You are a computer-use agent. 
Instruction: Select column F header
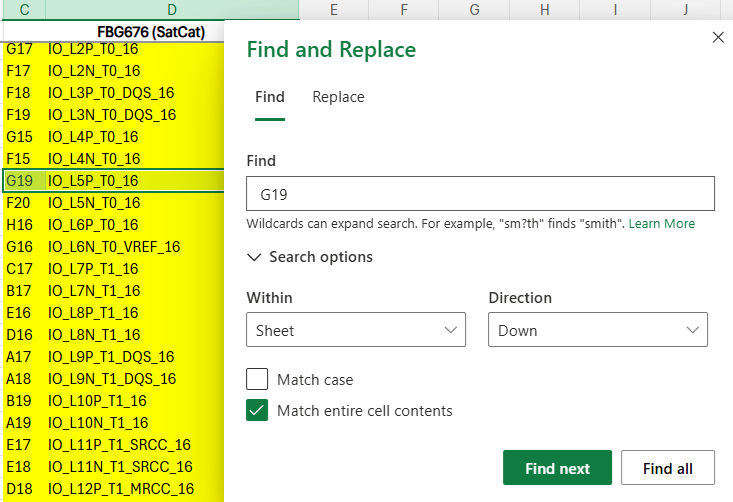[x=404, y=9]
